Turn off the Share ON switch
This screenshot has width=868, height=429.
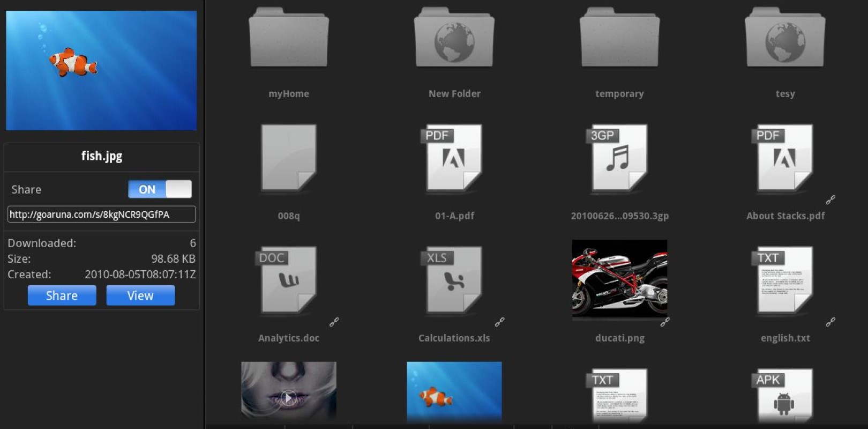160,189
